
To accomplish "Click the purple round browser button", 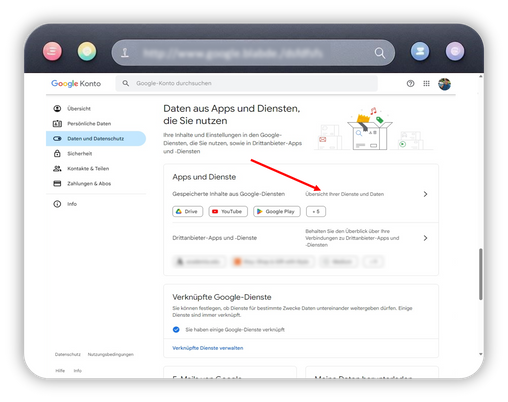I will pyautogui.click(x=455, y=51).
